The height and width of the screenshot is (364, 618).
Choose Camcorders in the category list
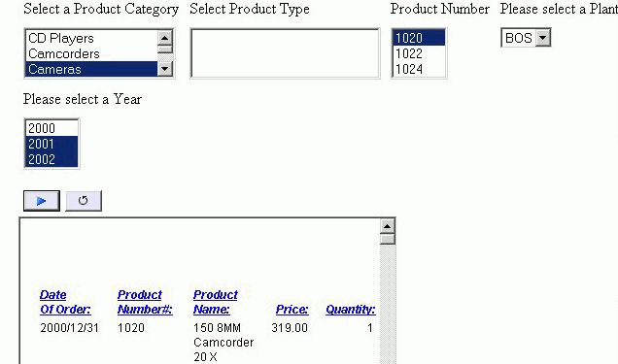click(x=91, y=53)
